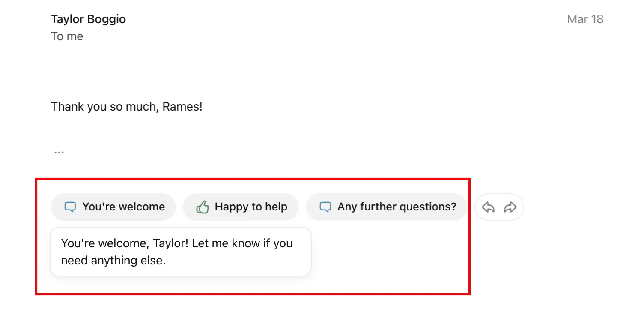The image size is (644, 312).
Task: Pick the "Any further questions?" reply suggestion text
Action: [x=397, y=207]
